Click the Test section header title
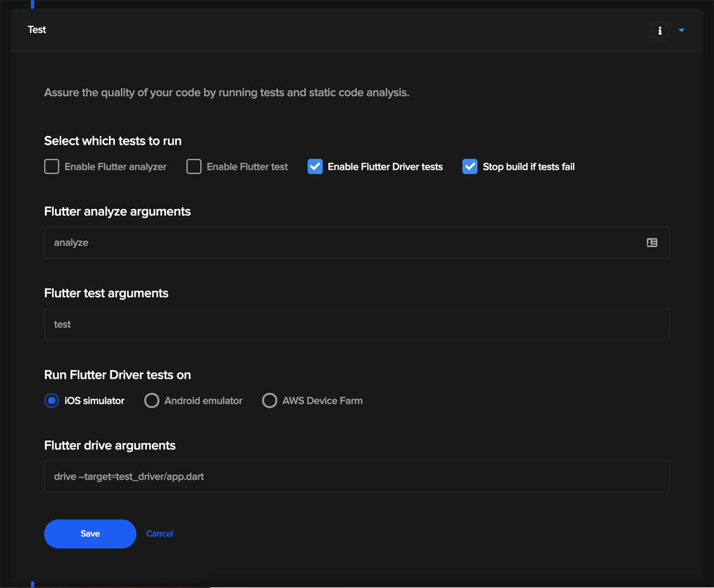Image resolution: width=714 pixels, height=588 pixels. point(37,30)
